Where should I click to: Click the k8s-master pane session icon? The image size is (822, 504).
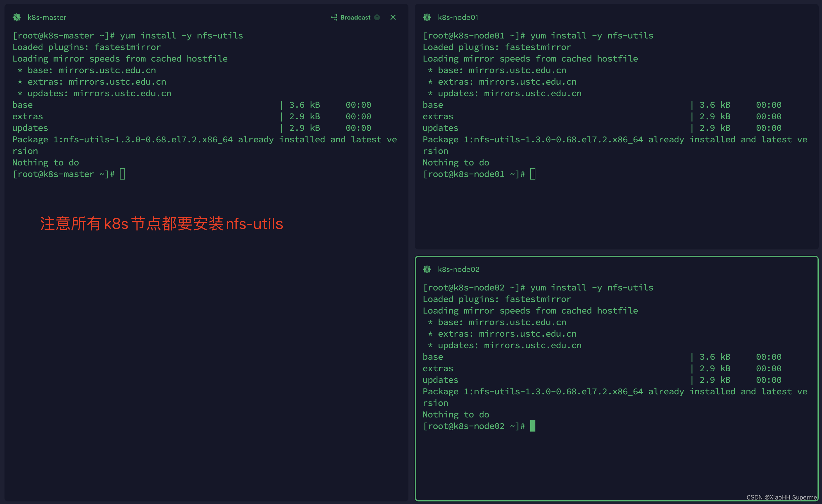coord(17,17)
